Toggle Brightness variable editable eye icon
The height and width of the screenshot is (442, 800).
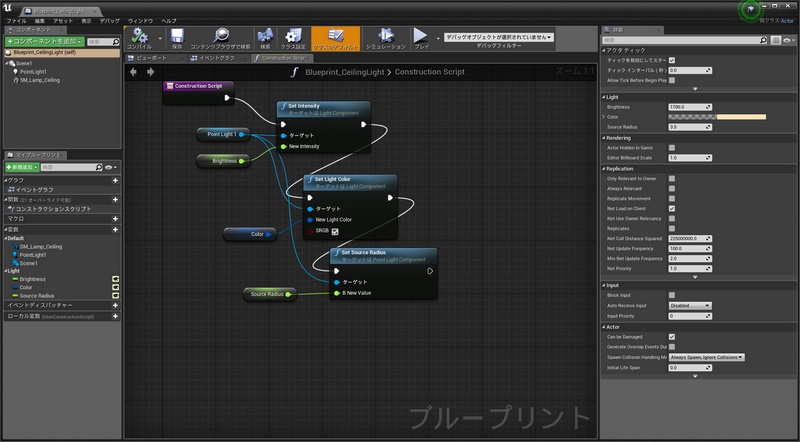(x=115, y=279)
